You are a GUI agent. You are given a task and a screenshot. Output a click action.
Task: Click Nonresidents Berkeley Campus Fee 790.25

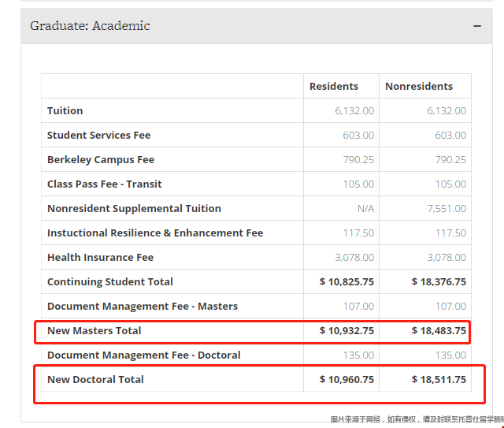click(450, 160)
